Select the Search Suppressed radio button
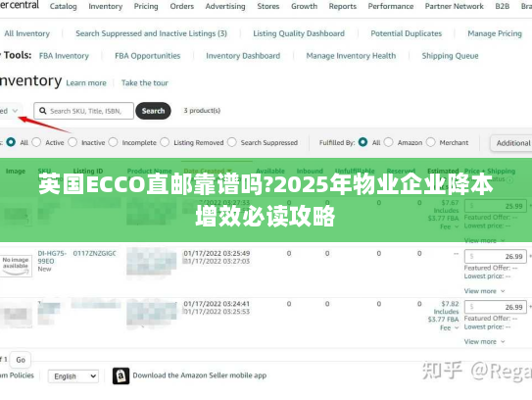Screen dimensions: 532x400 pyautogui.click(x=232, y=142)
